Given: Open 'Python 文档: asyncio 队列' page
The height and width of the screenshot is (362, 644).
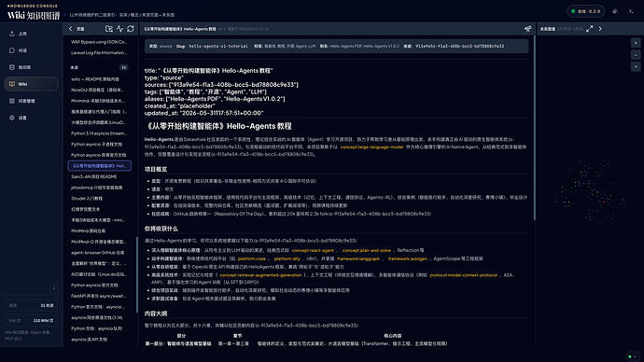Looking at the screenshot, I should click(99, 328).
